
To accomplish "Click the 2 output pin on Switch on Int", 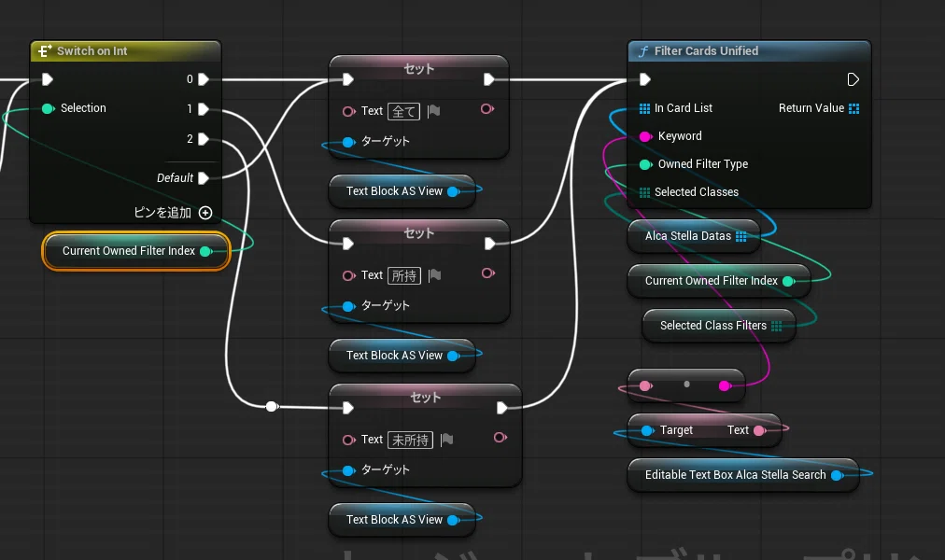I will [x=204, y=139].
